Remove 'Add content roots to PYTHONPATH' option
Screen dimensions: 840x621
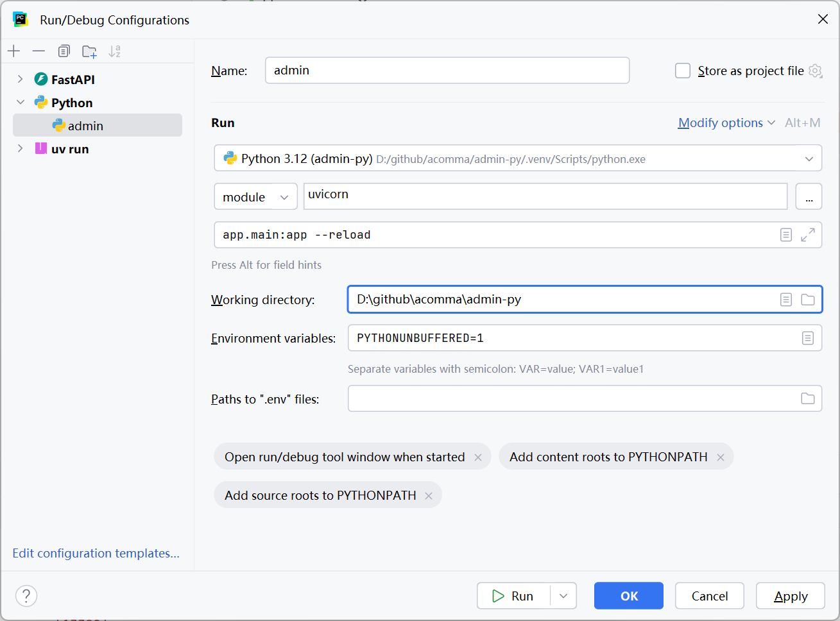[721, 457]
